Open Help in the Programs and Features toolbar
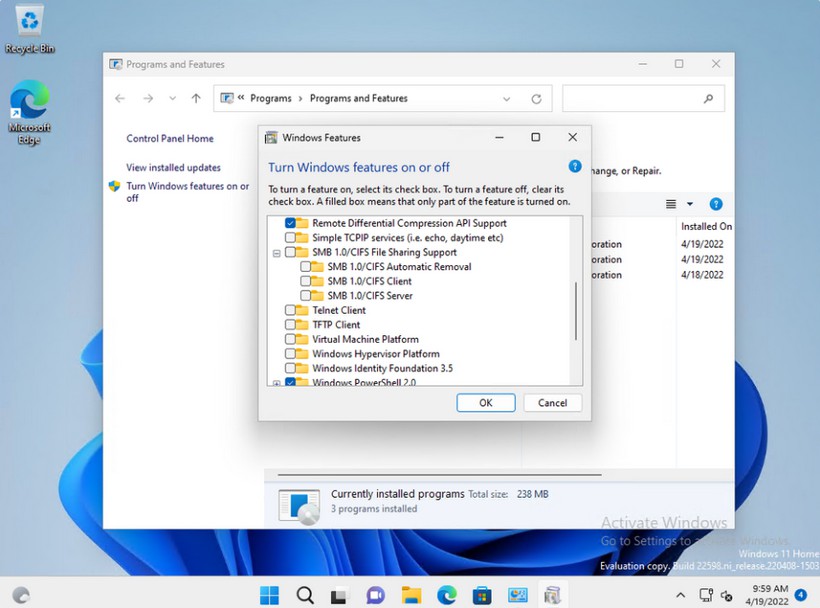The height and width of the screenshot is (608, 820). (x=716, y=203)
